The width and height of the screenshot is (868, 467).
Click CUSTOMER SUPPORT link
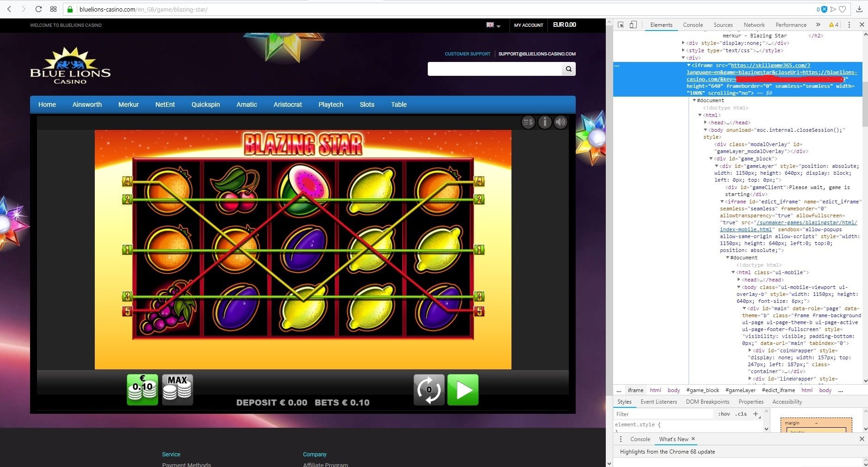click(x=468, y=54)
